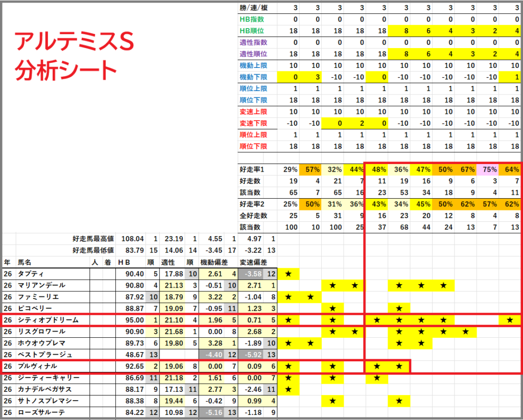Click the HB value 92.65
Viewport: 523px width, 420px height.
[131, 366]
